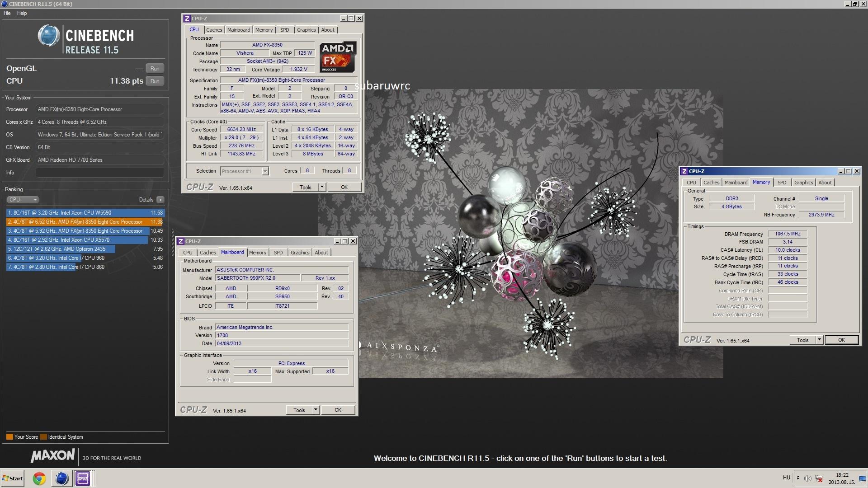Image resolution: width=868 pixels, height=488 pixels.
Task: Open Mainboard tab in Memory window
Action: tap(736, 183)
